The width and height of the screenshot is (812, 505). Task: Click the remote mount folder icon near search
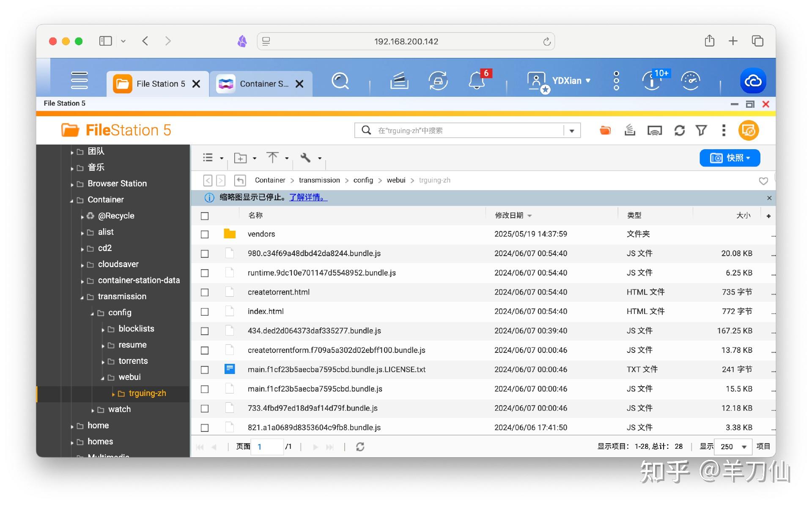pyautogui.click(x=605, y=131)
